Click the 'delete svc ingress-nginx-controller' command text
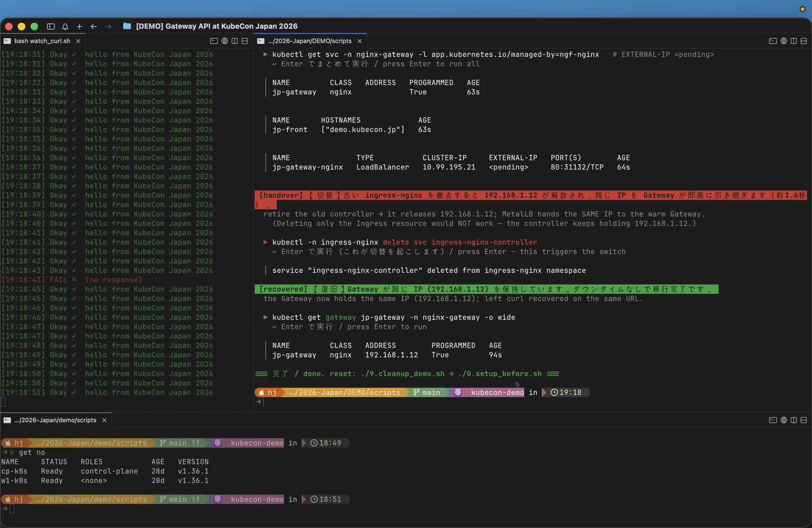 460,242
